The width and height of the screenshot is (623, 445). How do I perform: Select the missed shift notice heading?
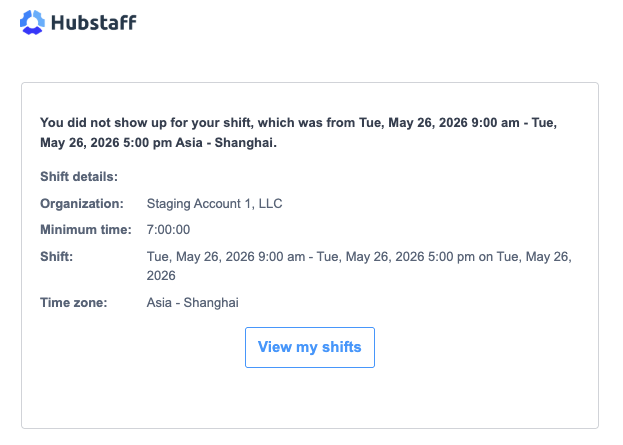298,132
